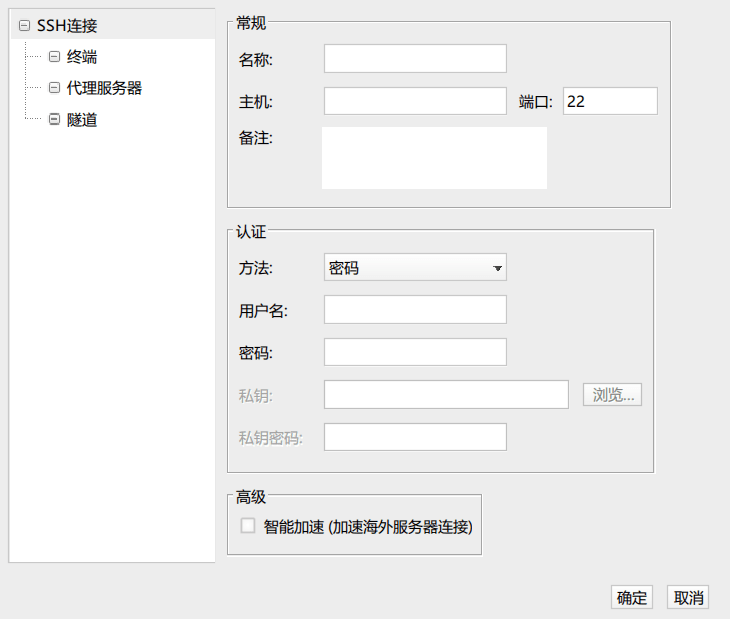Select the 终端 tree item
731x620 pixels.
pyautogui.click(x=82, y=57)
